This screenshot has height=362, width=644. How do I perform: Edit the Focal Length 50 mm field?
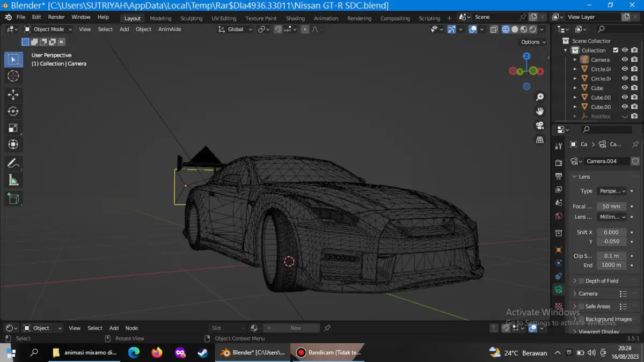coord(611,206)
